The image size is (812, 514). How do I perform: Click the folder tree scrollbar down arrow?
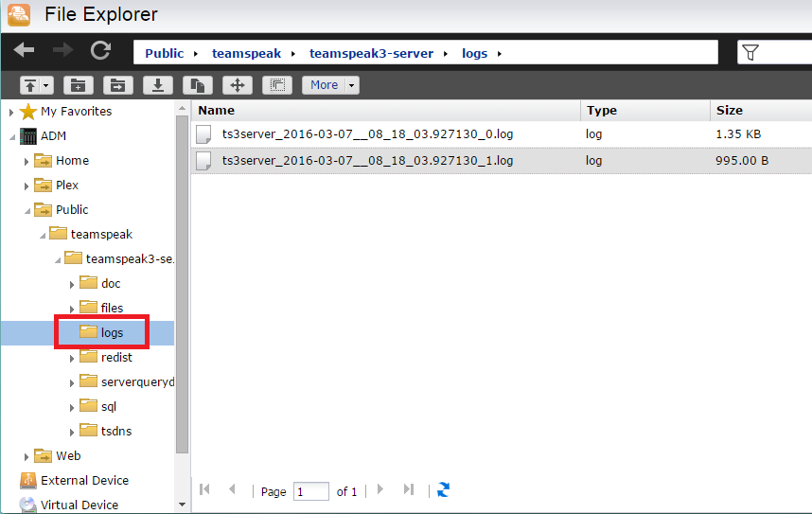182,505
